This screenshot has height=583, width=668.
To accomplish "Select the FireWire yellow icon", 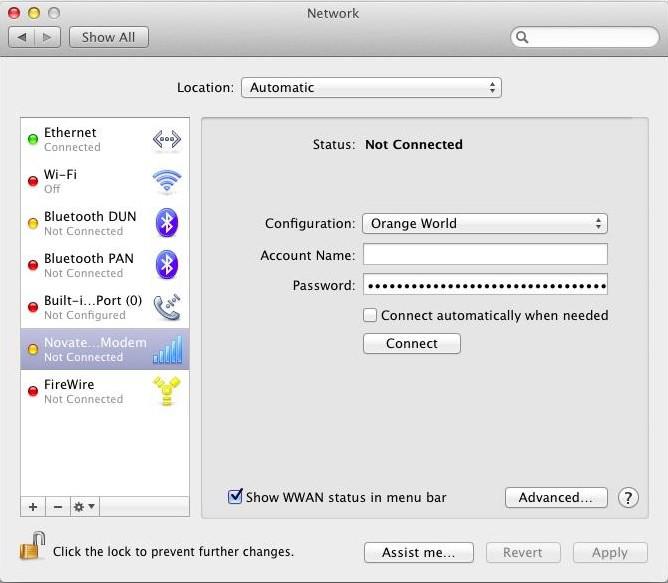I will click(166, 391).
